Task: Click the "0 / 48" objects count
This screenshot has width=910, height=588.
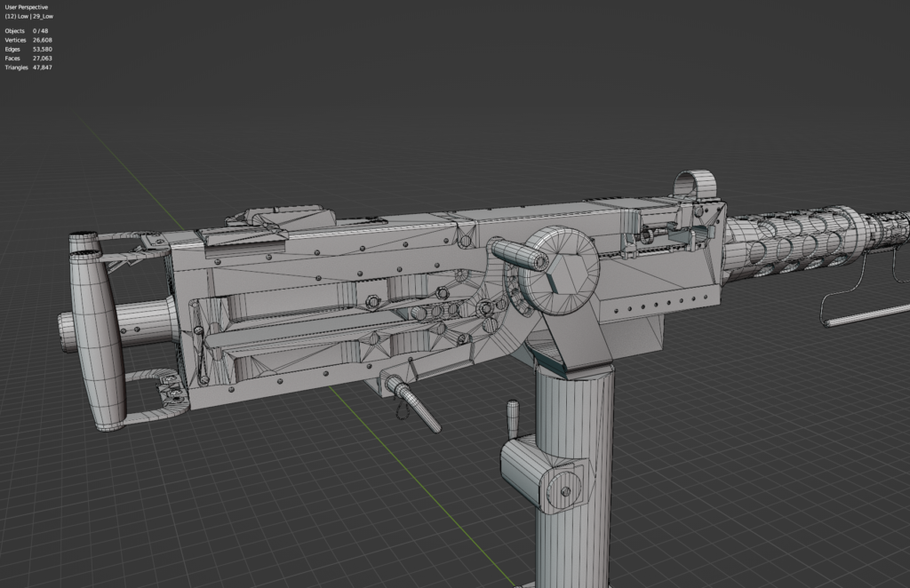Action: click(41, 31)
